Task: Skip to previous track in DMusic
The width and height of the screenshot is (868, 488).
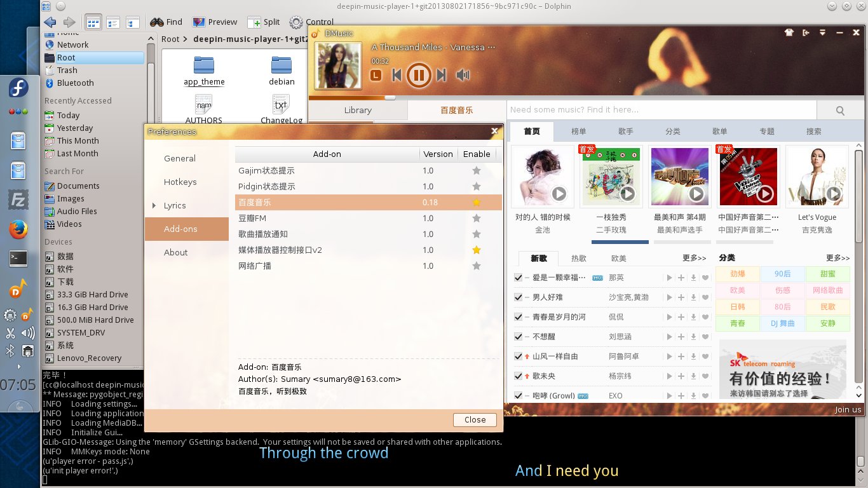Action: pos(396,75)
